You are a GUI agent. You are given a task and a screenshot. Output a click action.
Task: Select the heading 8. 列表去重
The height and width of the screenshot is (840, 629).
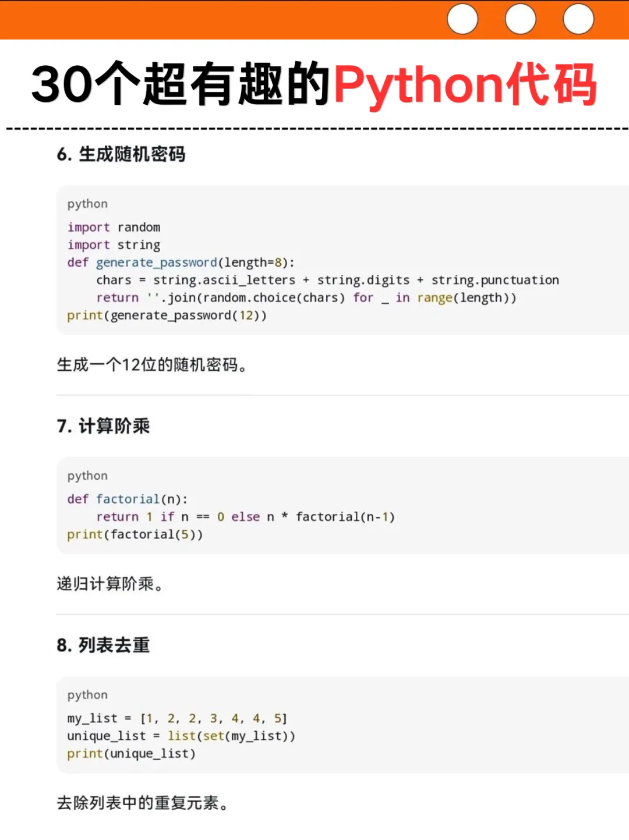click(x=103, y=645)
